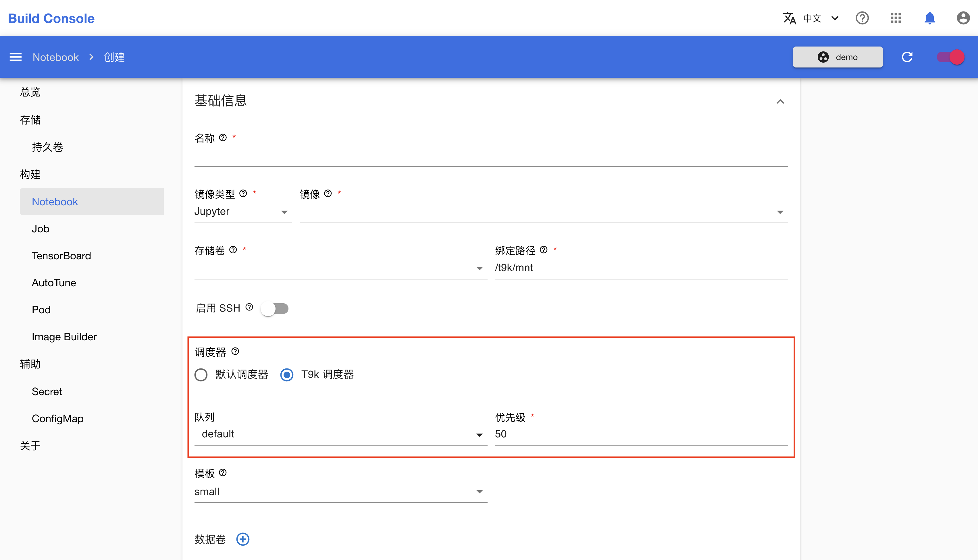This screenshot has height=560, width=978.
Task: Select Notebook in sidebar
Action: coord(92,202)
